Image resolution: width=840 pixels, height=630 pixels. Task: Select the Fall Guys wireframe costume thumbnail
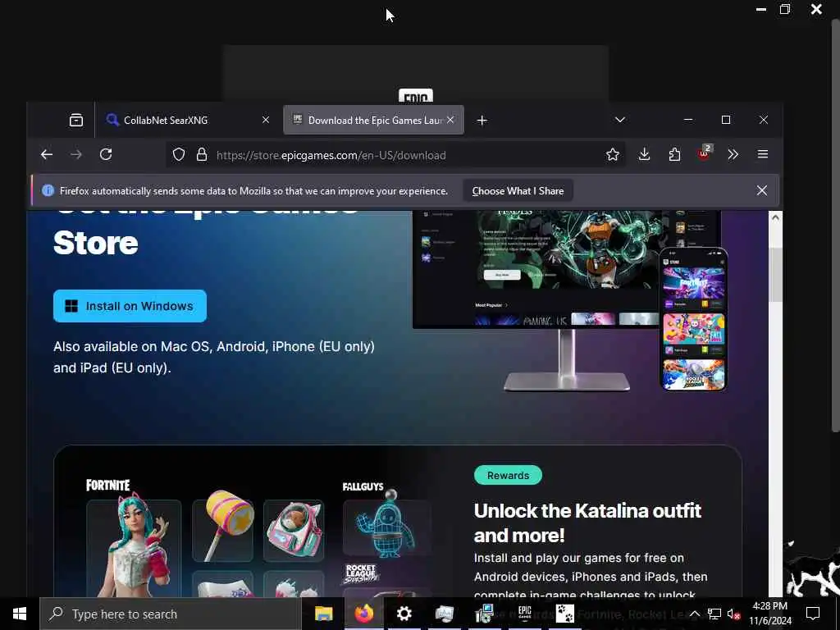(387, 527)
